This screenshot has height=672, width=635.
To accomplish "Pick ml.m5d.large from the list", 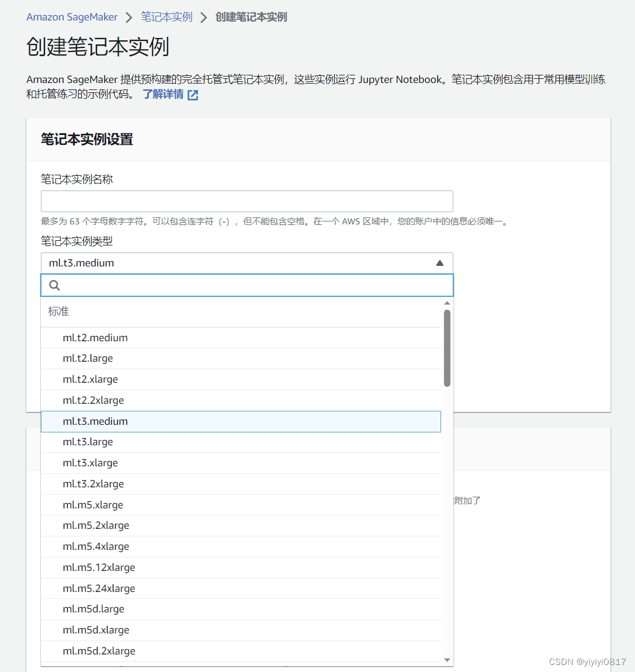I will coord(241,609).
